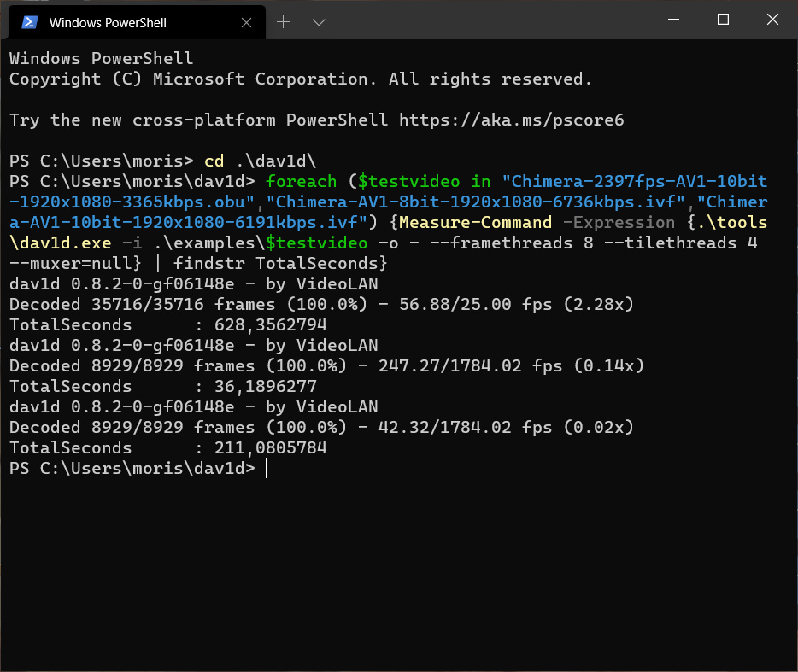Viewport: 798px width, 672px height.
Task: Close the terminal window
Action: click(772, 20)
